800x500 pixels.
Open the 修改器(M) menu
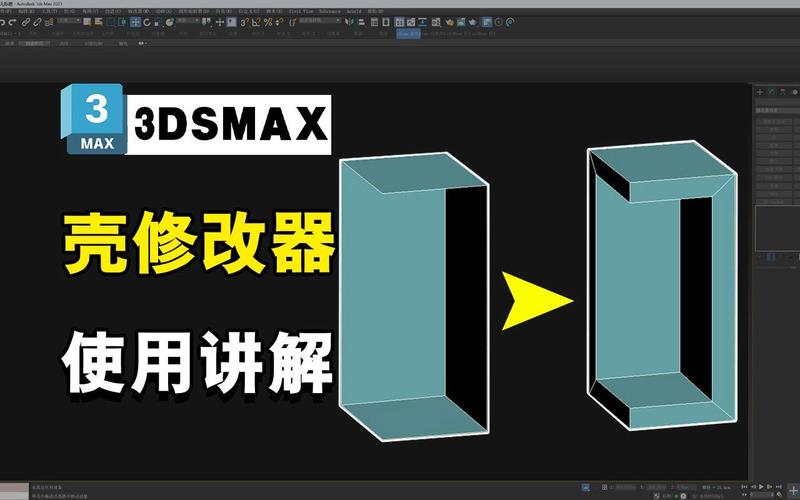tap(138, 11)
